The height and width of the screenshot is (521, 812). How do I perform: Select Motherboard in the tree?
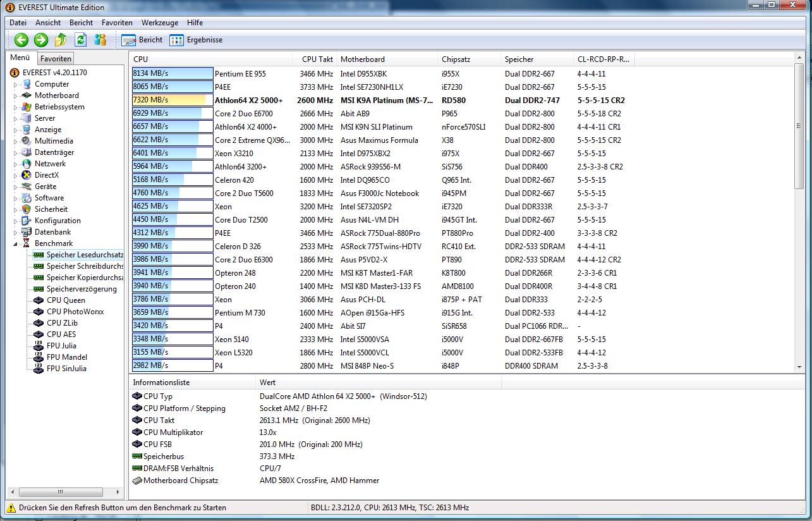tap(57, 95)
